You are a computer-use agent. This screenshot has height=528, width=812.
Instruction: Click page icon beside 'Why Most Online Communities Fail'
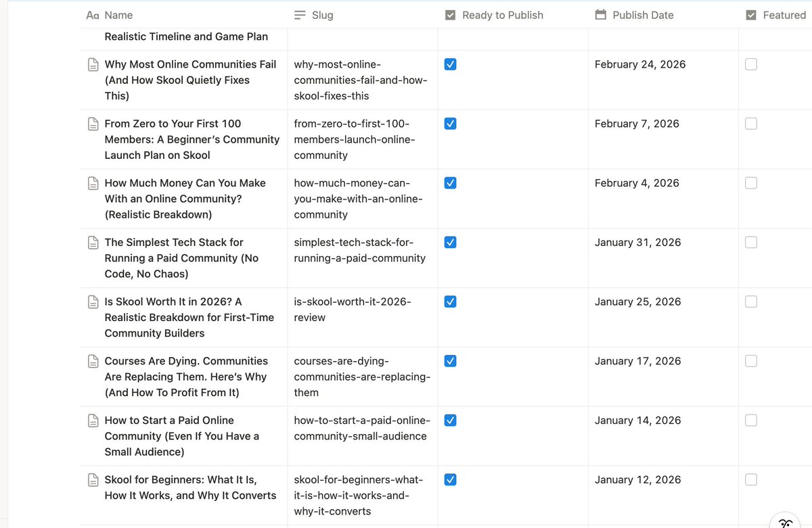tap(93, 65)
